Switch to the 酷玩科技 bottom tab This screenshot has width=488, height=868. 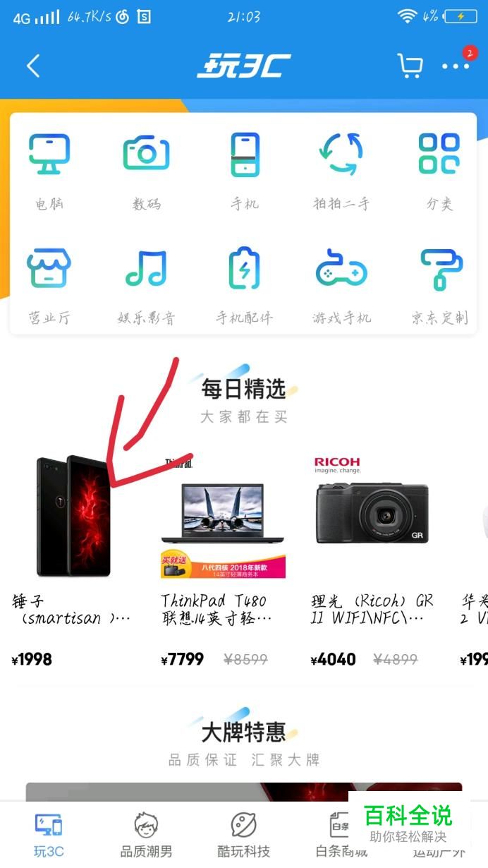243,835
